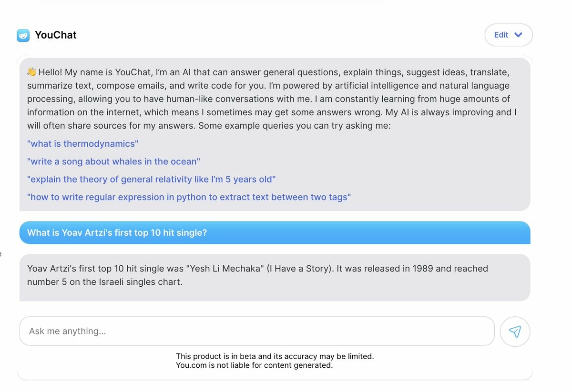This screenshot has width=572, height=392.
Task: Click the waving hand emoji
Action: pyautogui.click(x=31, y=72)
